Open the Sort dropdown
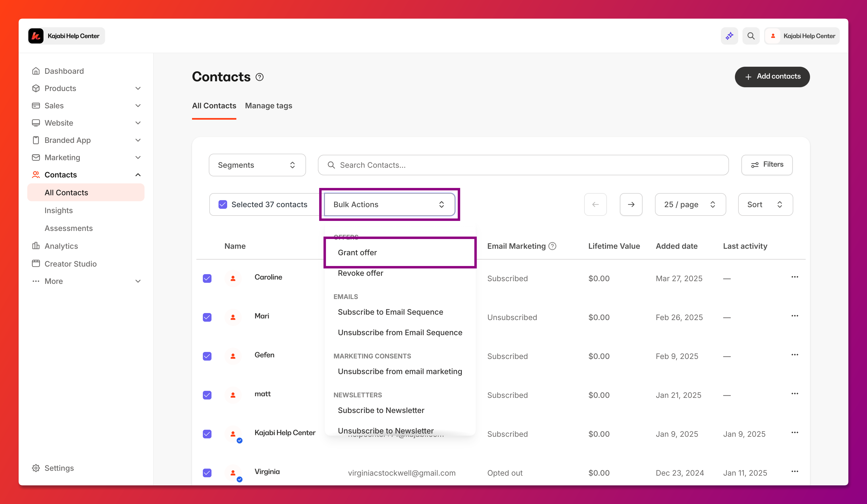This screenshot has height=504, width=867. point(765,204)
